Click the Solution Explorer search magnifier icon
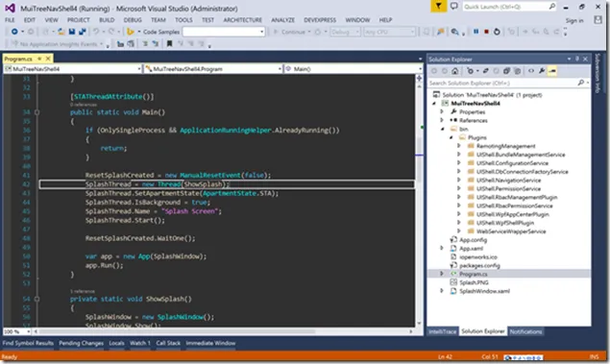 click(581, 83)
